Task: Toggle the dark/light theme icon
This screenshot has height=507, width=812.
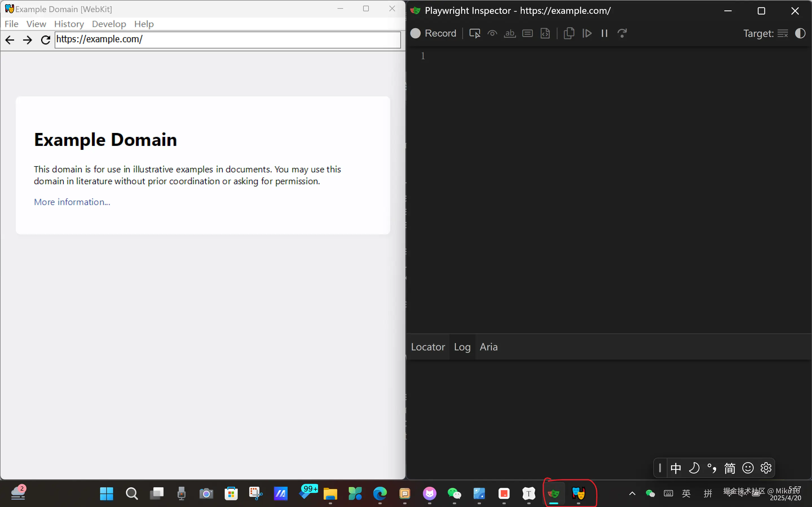Action: pyautogui.click(x=800, y=33)
